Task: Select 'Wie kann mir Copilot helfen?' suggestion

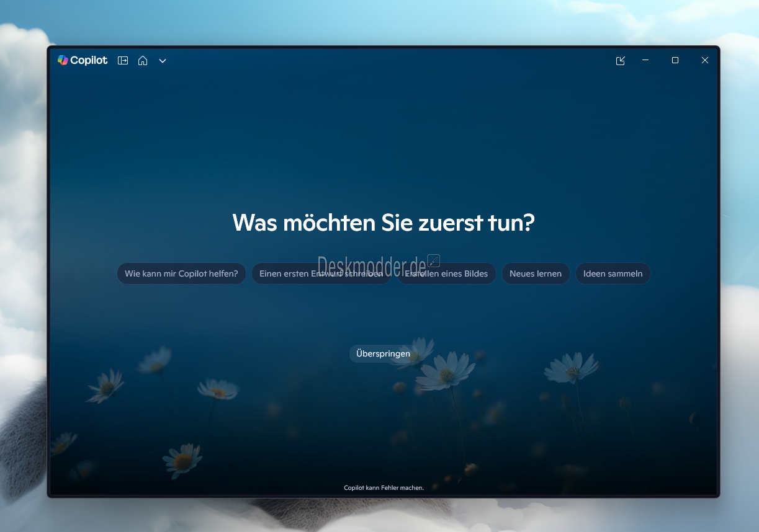Action: (x=181, y=273)
